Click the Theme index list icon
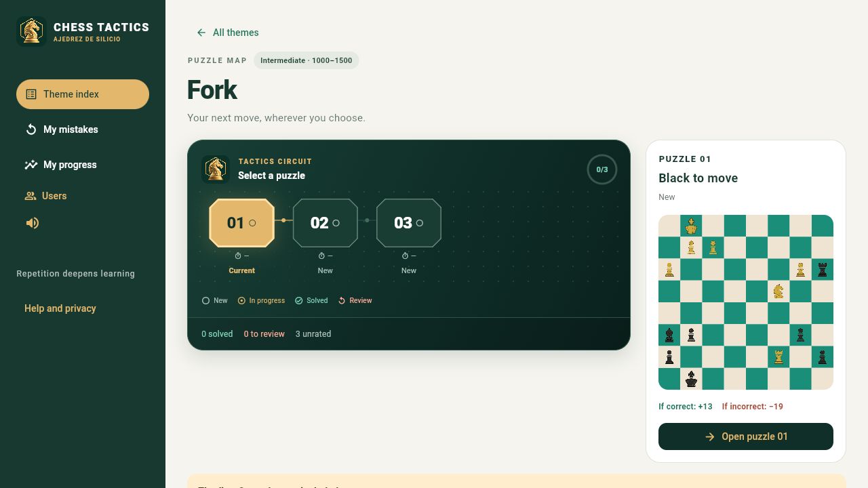The image size is (868, 488). pos(31,94)
